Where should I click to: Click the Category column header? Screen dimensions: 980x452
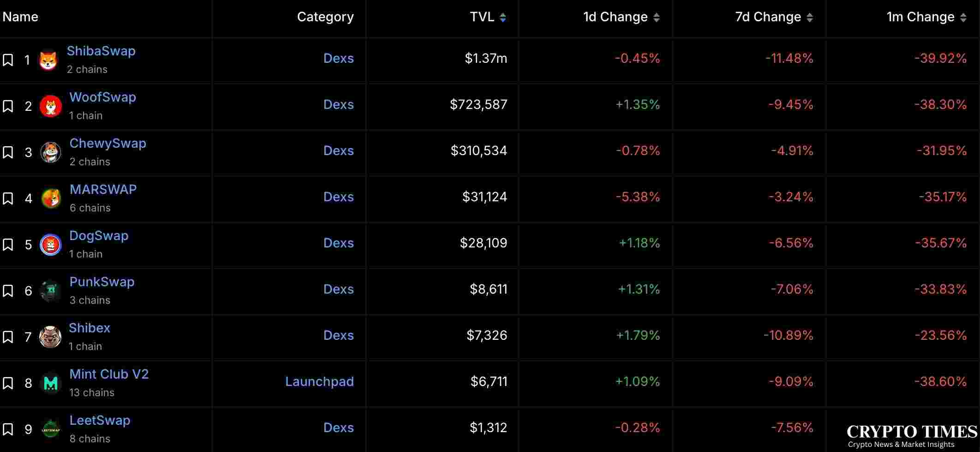[325, 17]
